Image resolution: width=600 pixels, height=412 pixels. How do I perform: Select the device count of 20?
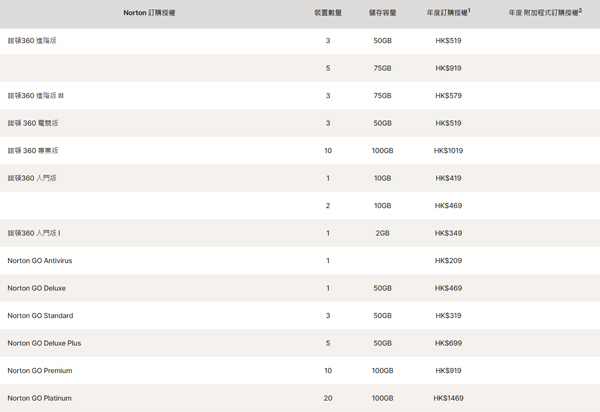(328, 398)
